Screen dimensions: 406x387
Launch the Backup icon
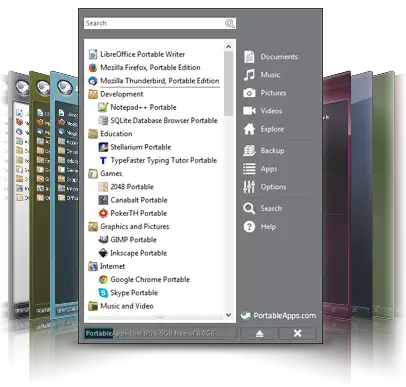[249, 151]
